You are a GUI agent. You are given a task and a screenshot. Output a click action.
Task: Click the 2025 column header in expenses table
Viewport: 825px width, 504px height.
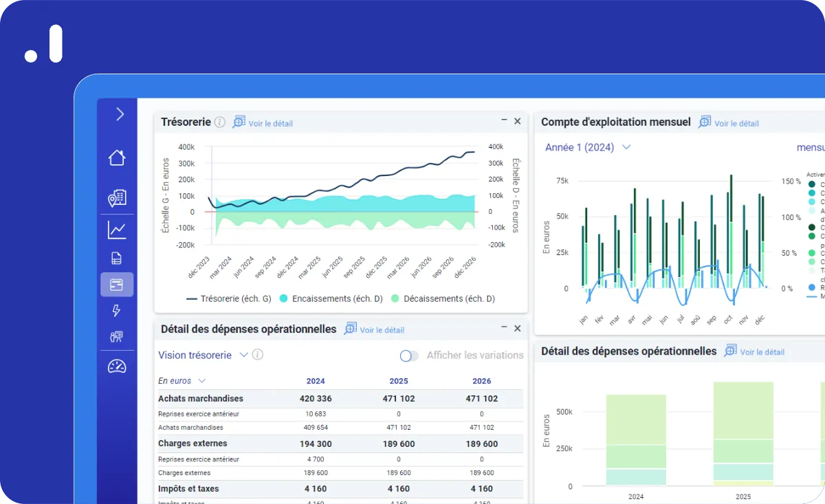click(399, 381)
